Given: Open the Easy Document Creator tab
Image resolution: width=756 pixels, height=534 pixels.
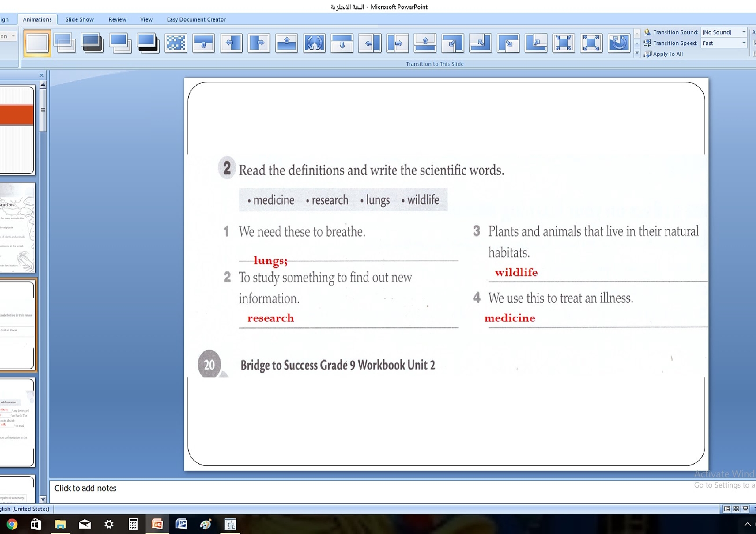Looking at the screenshot, I should pos(196,19).
